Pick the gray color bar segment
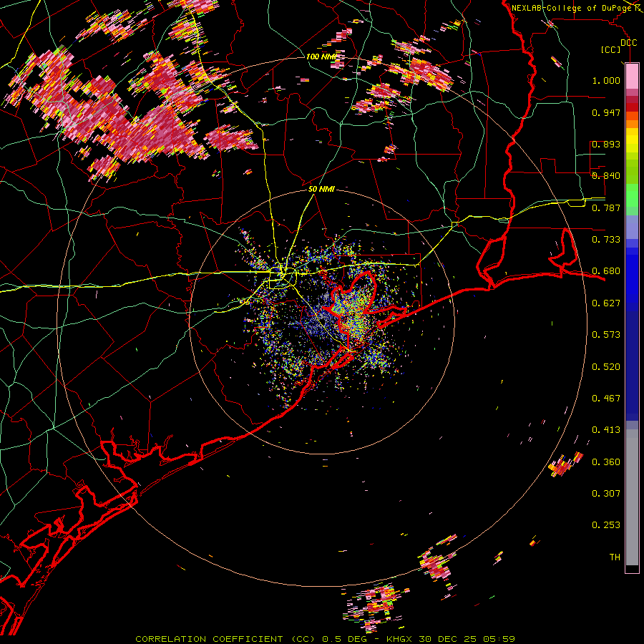 pos(632,497)
